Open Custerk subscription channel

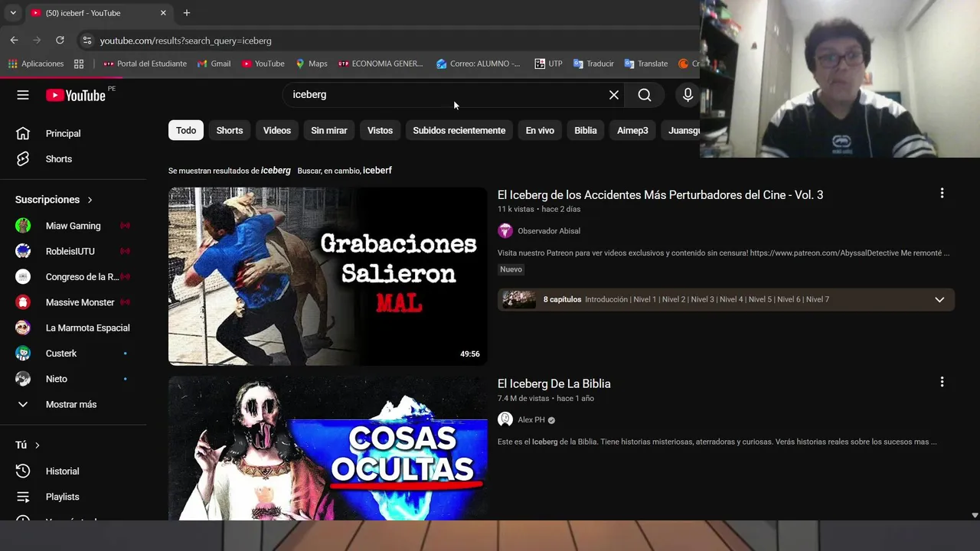[73, 354]
